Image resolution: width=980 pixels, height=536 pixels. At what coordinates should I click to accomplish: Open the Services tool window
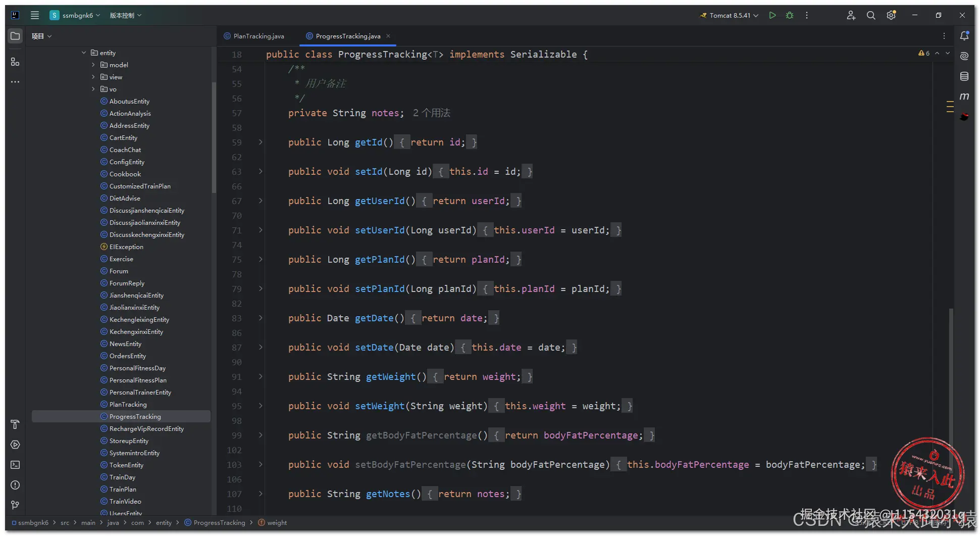tap(15, 445)
